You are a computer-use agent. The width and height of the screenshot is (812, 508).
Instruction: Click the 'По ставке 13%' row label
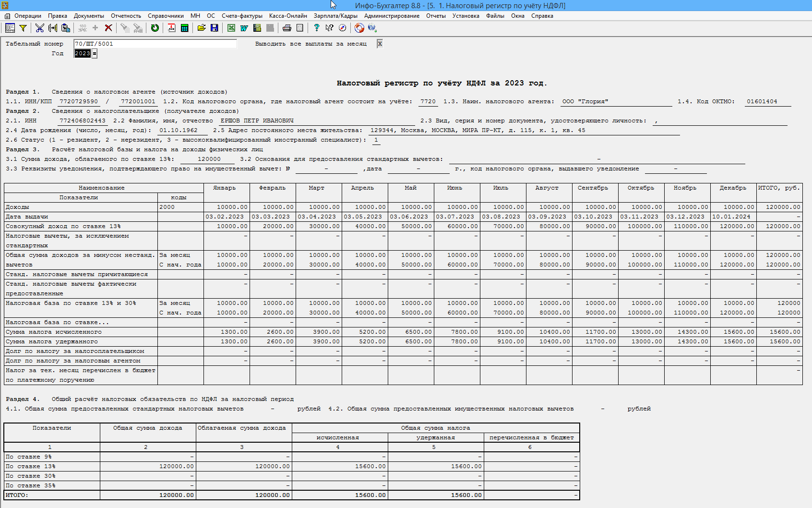(30, 466)
